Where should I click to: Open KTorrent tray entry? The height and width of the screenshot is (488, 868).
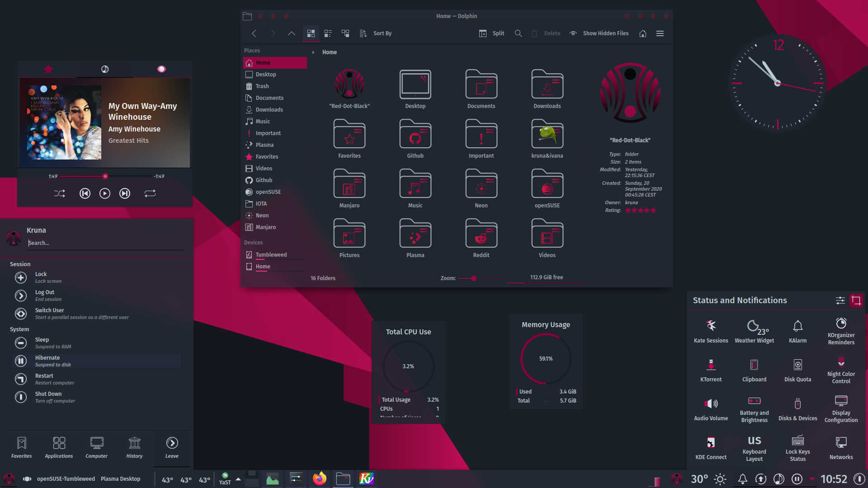click(x=711, y=370)
